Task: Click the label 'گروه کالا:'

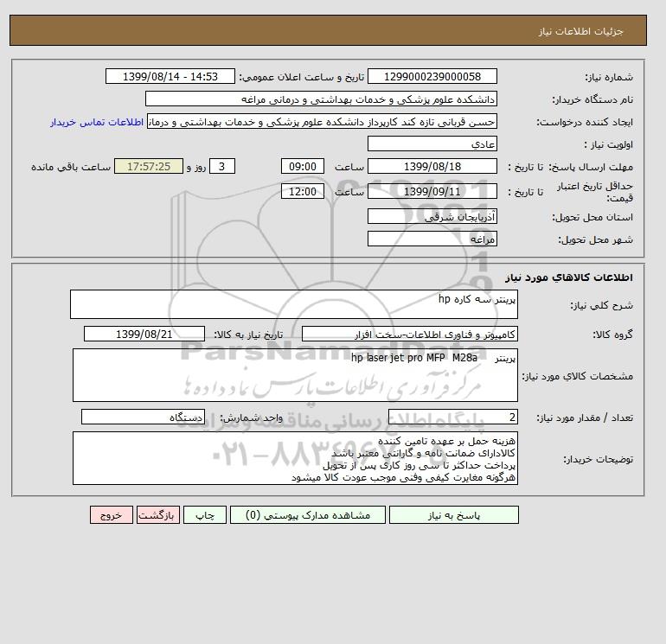Action: pyautogui.click(x=612, y=335)
